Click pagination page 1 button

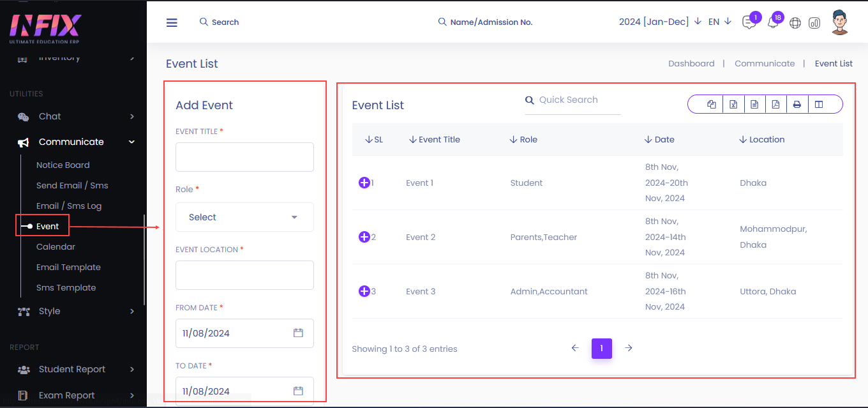point(602,348)
